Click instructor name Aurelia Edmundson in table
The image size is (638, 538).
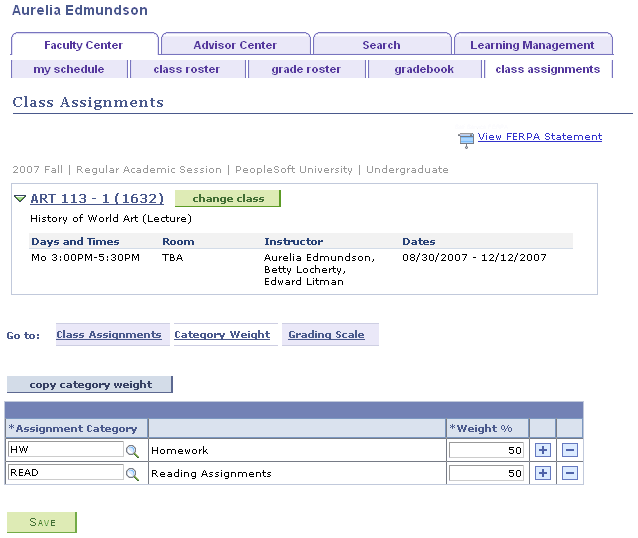[x=319, y=258]
